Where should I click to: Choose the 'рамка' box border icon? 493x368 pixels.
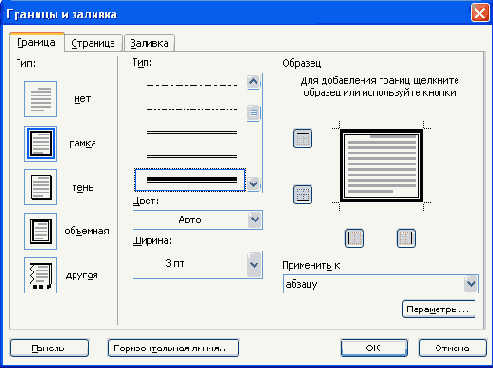pyautogui.click(x=40, y=144)
